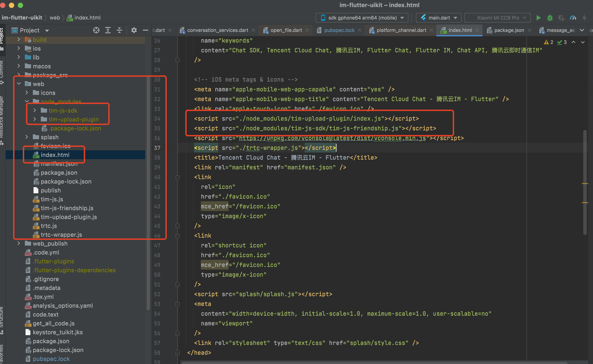Image resolution: width=593 pixels, height=364 pixels.
Task: Click the warnings count indicator
Action: (x=549, y=42)
